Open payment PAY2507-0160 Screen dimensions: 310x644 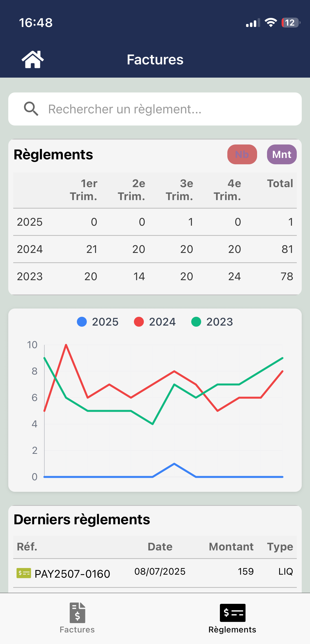click(x=72, y=574)
